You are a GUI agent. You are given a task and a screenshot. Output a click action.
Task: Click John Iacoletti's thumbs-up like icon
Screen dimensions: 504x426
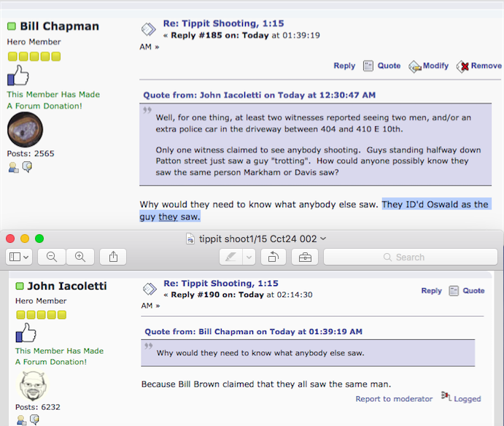click(26, 333)
